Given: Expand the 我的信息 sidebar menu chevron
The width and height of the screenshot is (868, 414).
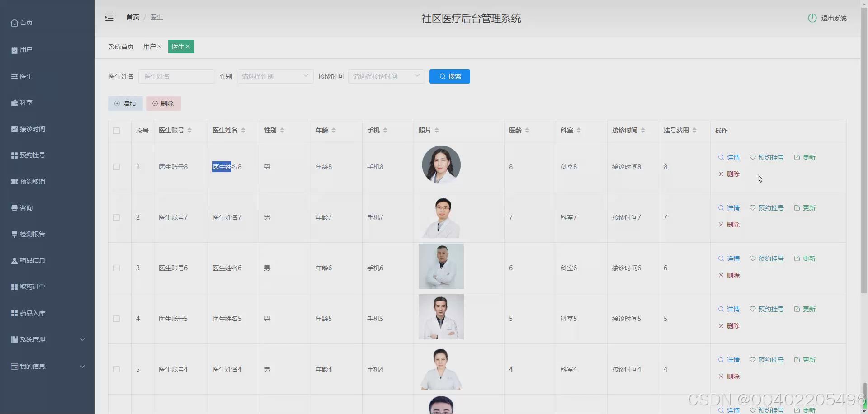Looking at the screenshot, I should point(82,367).
